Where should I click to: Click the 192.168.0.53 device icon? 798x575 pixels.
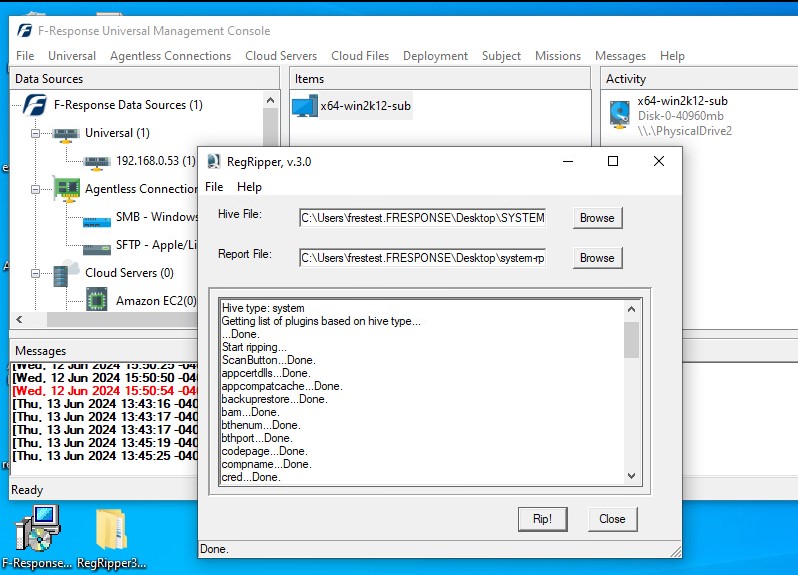(97, 162)
